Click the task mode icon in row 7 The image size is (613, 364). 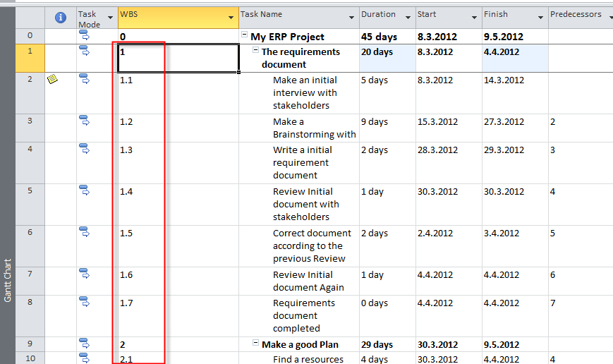tap(85, 274)
